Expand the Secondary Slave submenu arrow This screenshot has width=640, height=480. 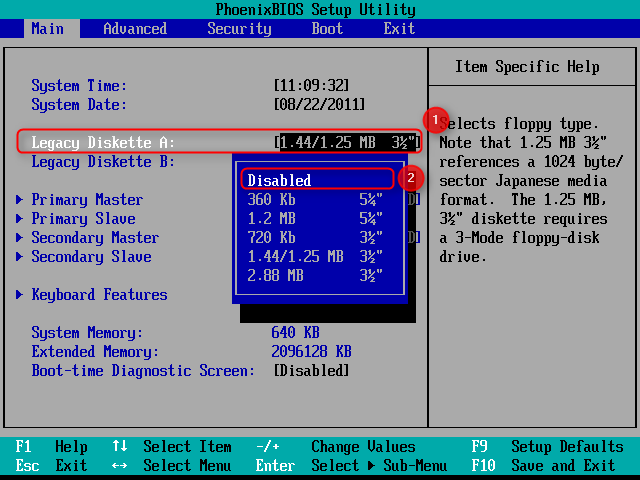pyautogui.click(x=19, y=257)
